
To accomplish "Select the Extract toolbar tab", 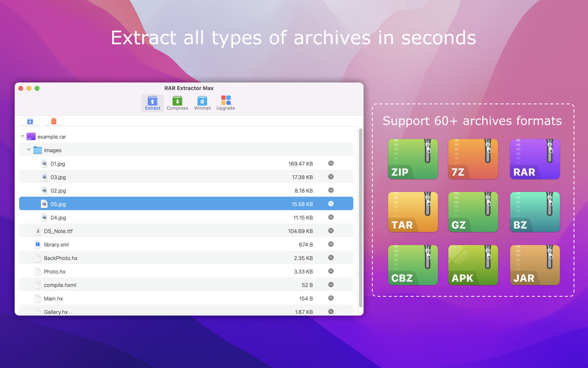I will (152, 103).
